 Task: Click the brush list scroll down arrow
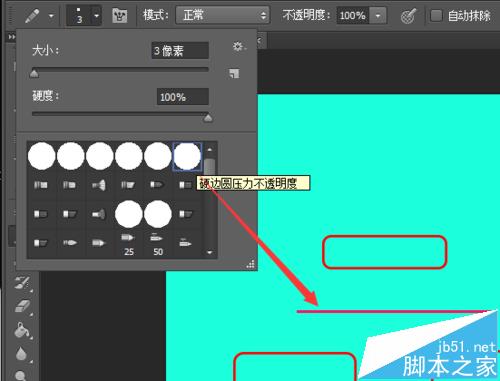(210, 252)
